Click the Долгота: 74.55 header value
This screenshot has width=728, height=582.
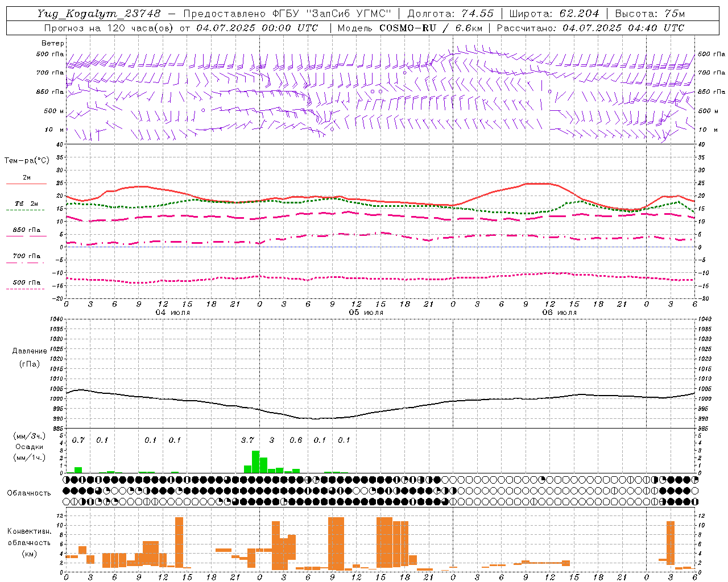450,13
